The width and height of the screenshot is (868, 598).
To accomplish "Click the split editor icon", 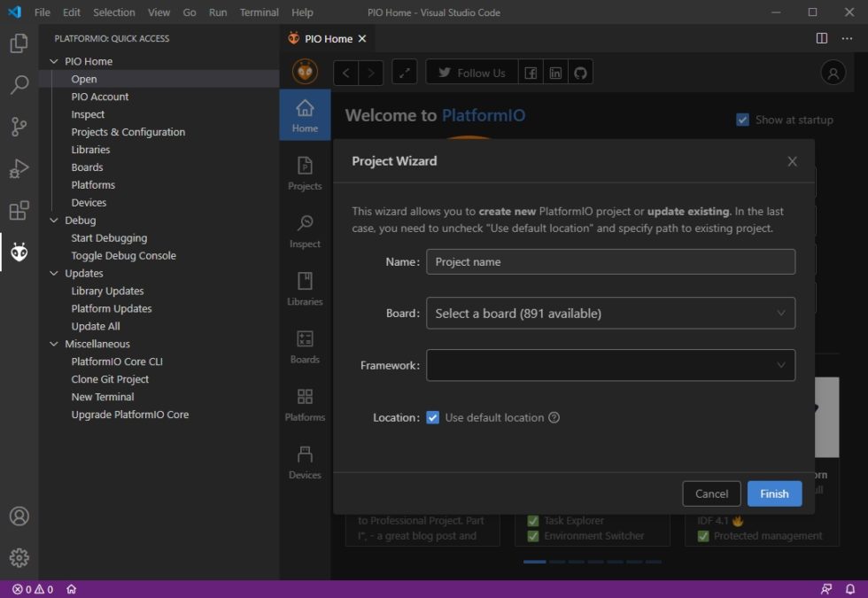I will [x=821, y=38].
